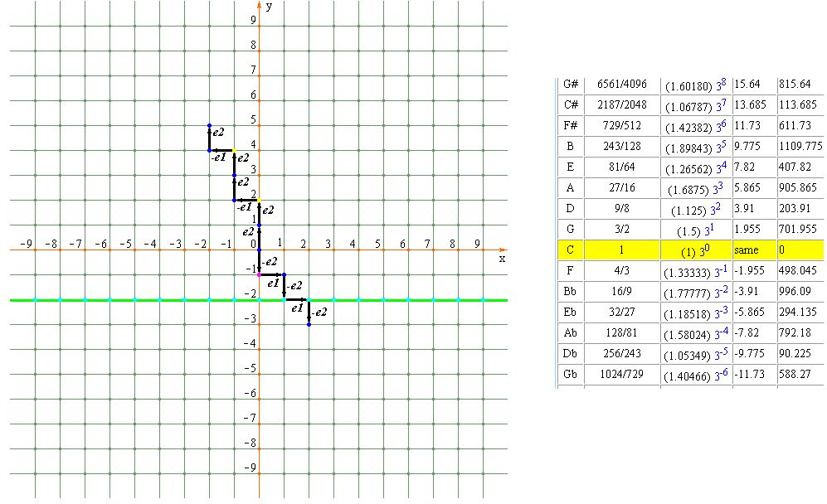Click the bottom-right blue endpoint of the path
Viewport: 827px width, 504px height.
point(309,324)
